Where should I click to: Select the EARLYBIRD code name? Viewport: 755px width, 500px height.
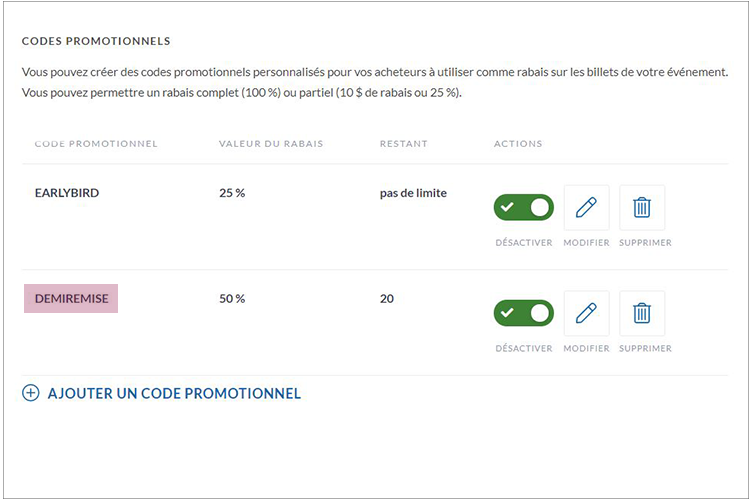click(67, 193)
